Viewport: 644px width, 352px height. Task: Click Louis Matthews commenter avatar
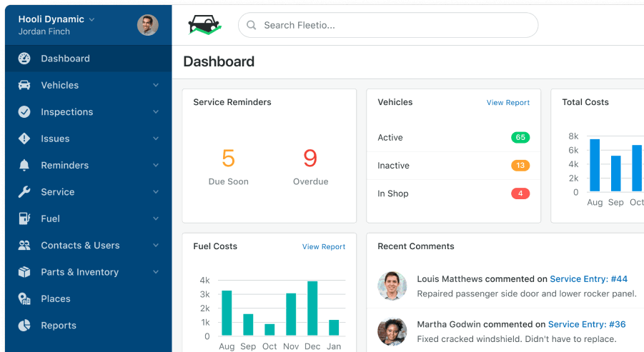click(392, 286)
